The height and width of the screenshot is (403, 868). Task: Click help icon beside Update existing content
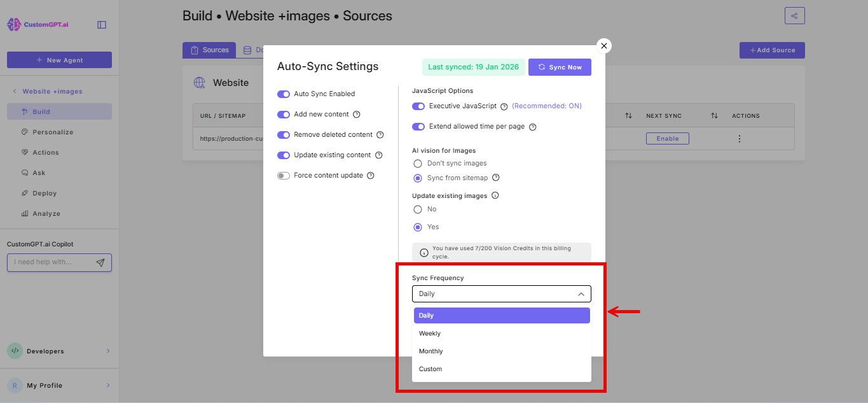[x=378, y=155]
